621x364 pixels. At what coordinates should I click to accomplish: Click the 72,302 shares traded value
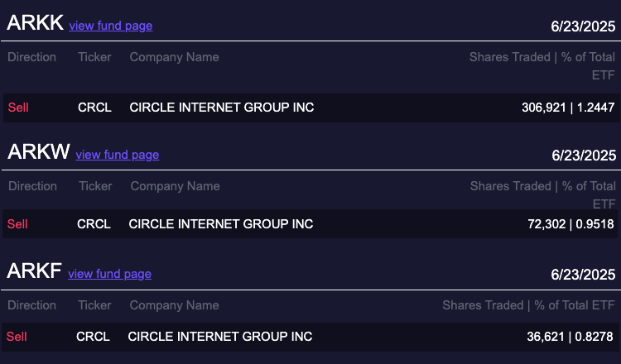[x=546, y=223]
